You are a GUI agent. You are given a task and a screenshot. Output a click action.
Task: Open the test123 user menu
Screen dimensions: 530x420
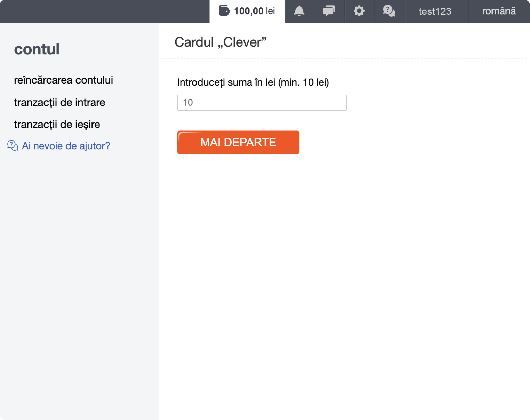pos(435,11)
